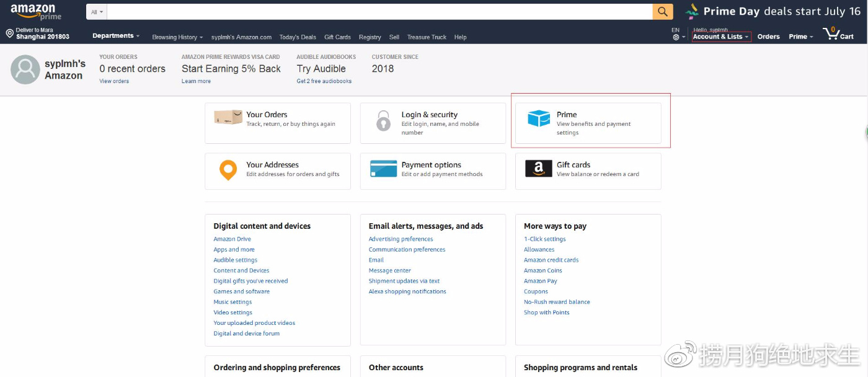Open Coupons link
The height and width of the screenshot is (377, 868).
click(x=536, y=291)
